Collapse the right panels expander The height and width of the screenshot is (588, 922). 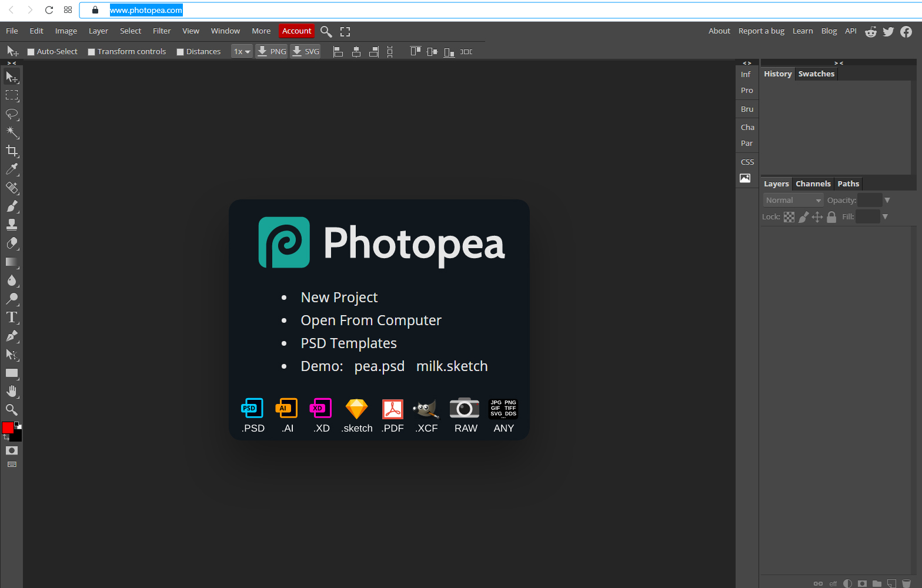[x=839, y=63]
